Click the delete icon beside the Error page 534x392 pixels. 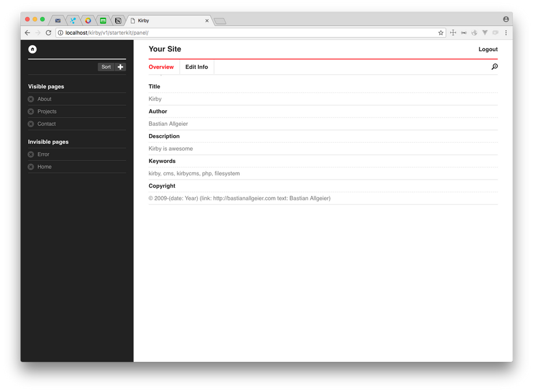pos(31,154)
